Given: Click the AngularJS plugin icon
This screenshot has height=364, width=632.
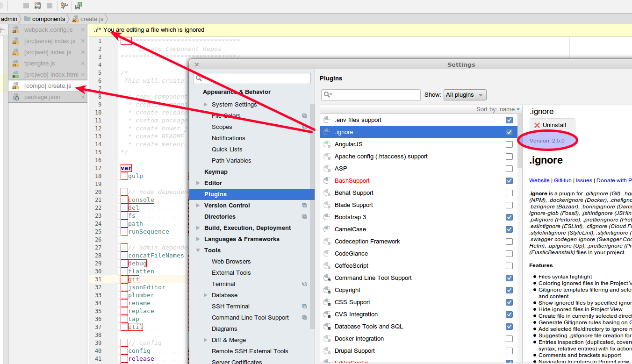Looking at the screenshot, I should click(x=327, y=144).
